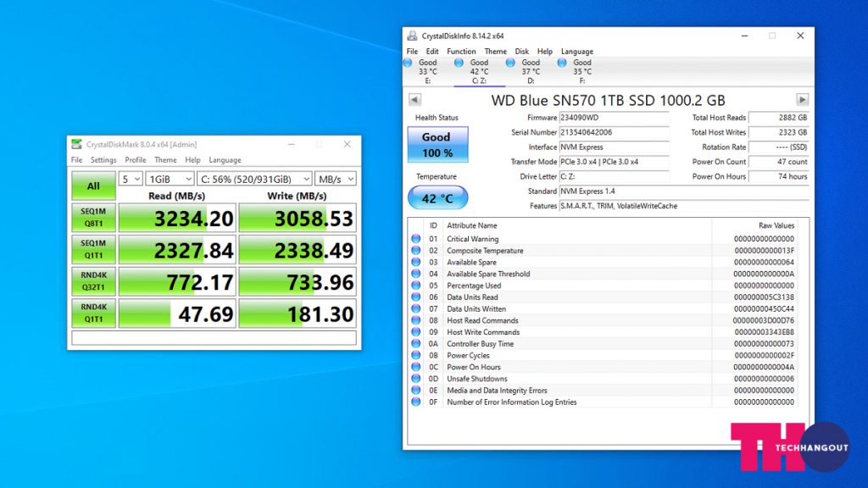Click the Total Host Reads value 2882 GB

tap(778, 117)
